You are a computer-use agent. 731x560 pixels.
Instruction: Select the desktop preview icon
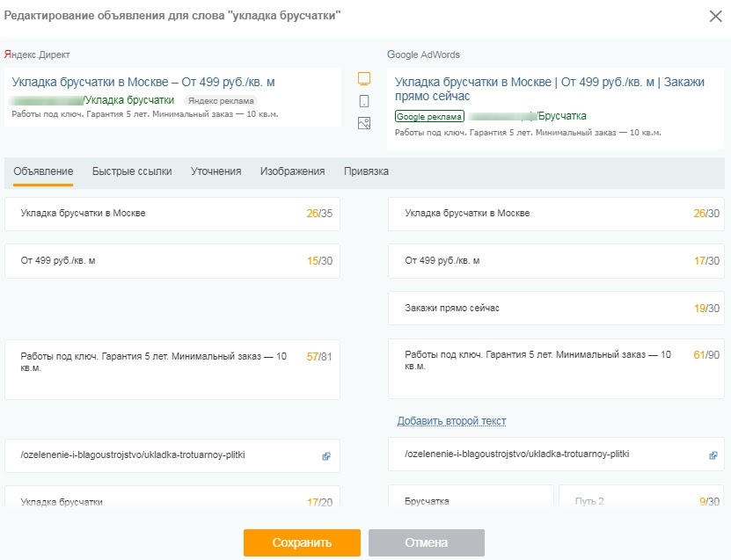(x=364, y=79)
